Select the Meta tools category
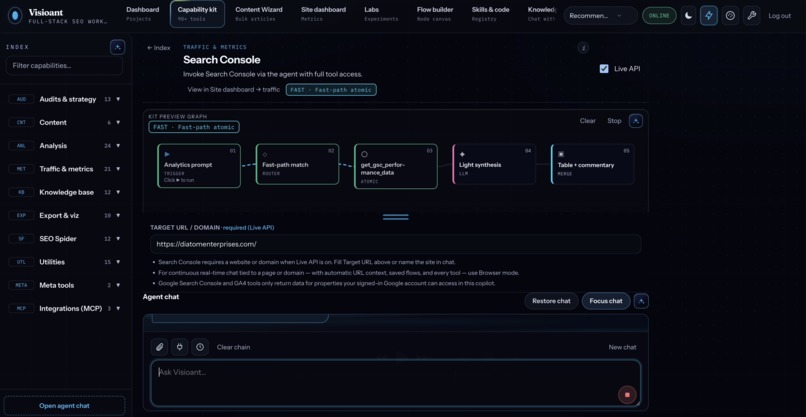The image size is (806, 417). (x=64, y=285)
